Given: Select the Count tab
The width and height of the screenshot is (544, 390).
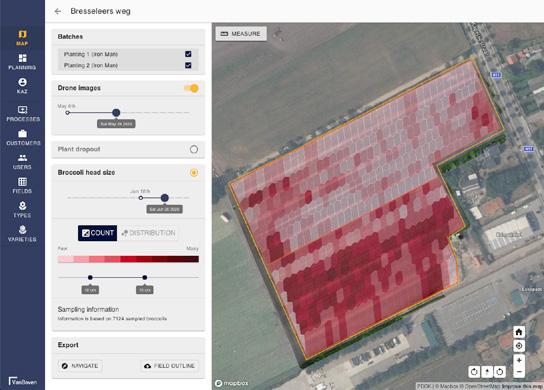Looking at the screenshot, I should click(97, 233).
